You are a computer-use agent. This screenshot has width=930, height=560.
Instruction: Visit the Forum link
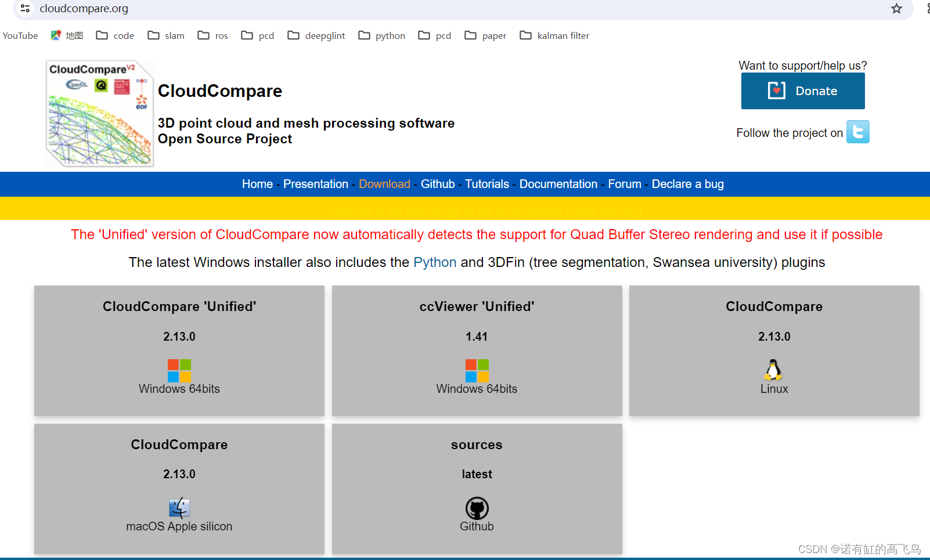point(625,184)
